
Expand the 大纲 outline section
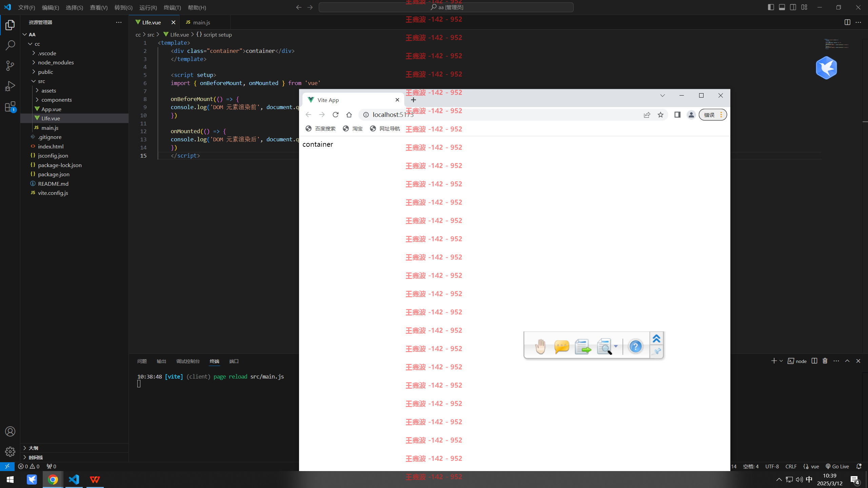point(74,448)
